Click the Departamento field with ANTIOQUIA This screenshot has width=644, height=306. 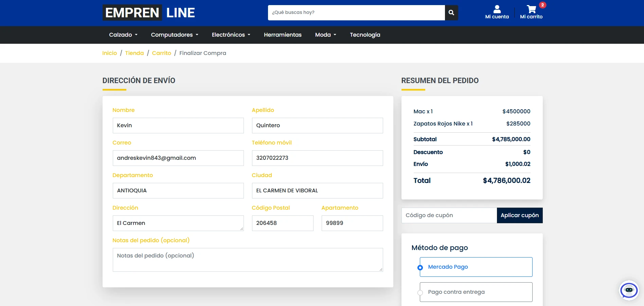178,191
